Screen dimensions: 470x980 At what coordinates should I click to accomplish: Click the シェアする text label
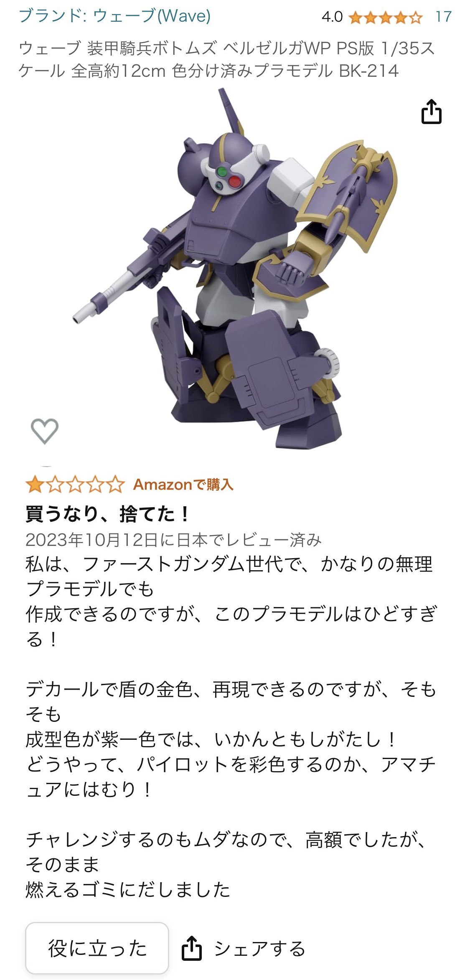259,948
